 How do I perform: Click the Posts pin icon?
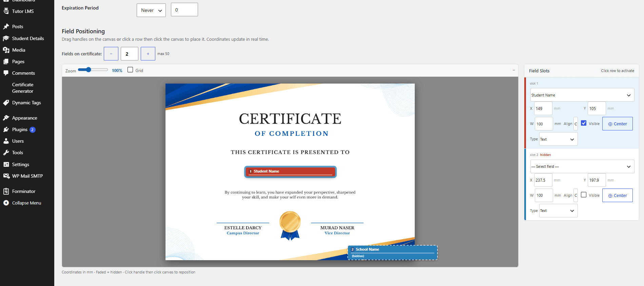click(6, 26)
